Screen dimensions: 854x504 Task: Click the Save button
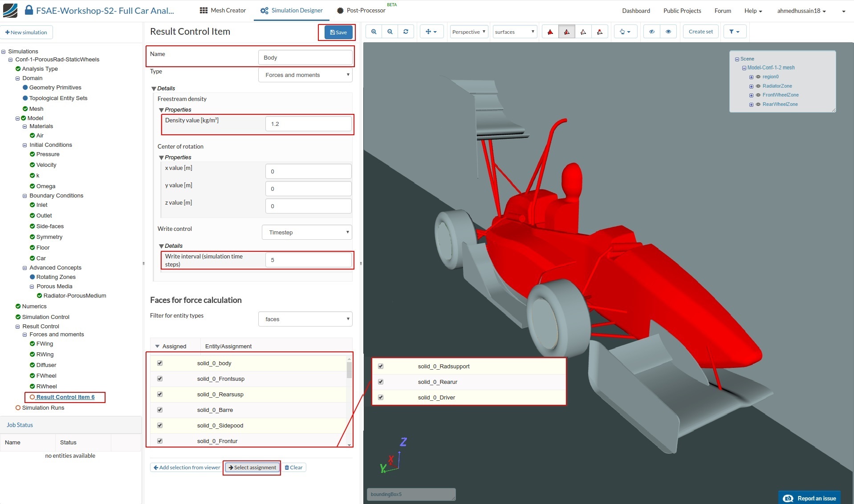point(338,32)
